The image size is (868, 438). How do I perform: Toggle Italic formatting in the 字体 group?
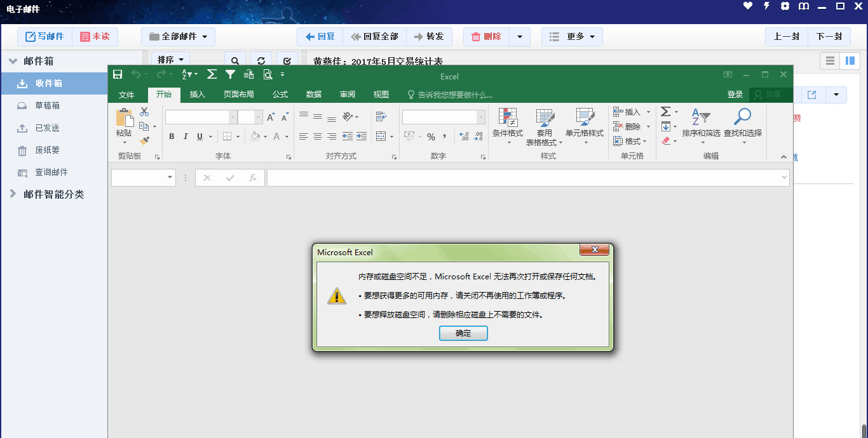(x=186, y=136)
